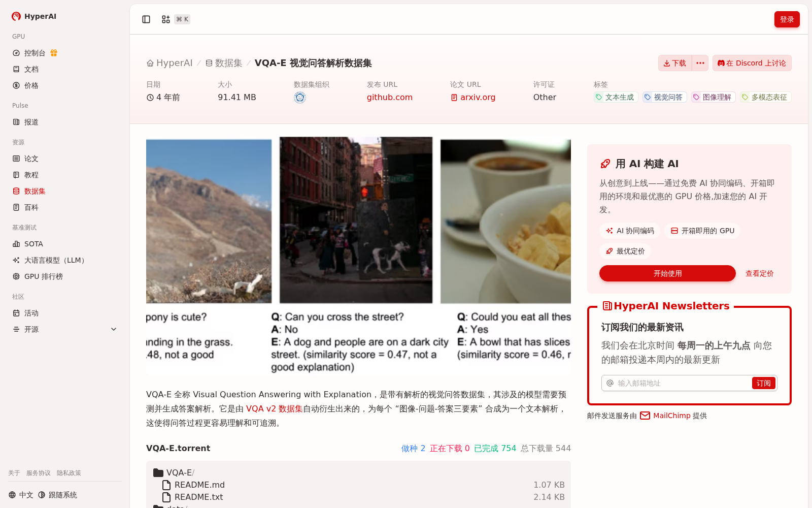Click the HyperAI logo
Viewport: 812px width, 508px height.
click(x=34, y=16)
